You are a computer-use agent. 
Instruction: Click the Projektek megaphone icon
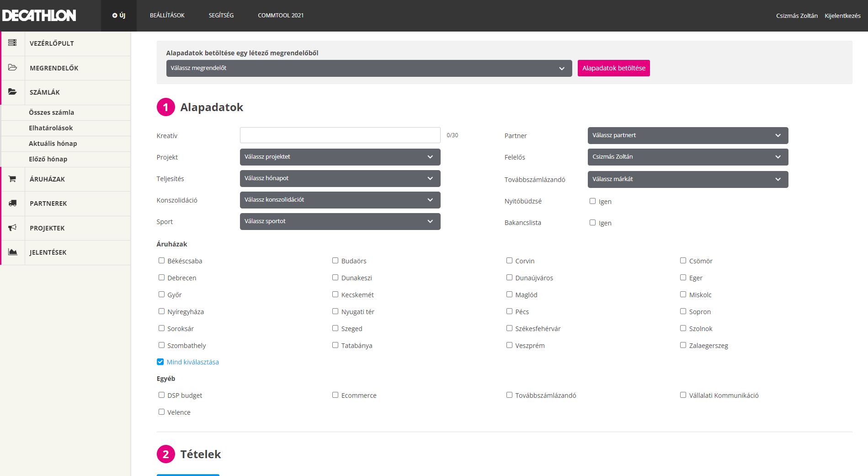12,228
